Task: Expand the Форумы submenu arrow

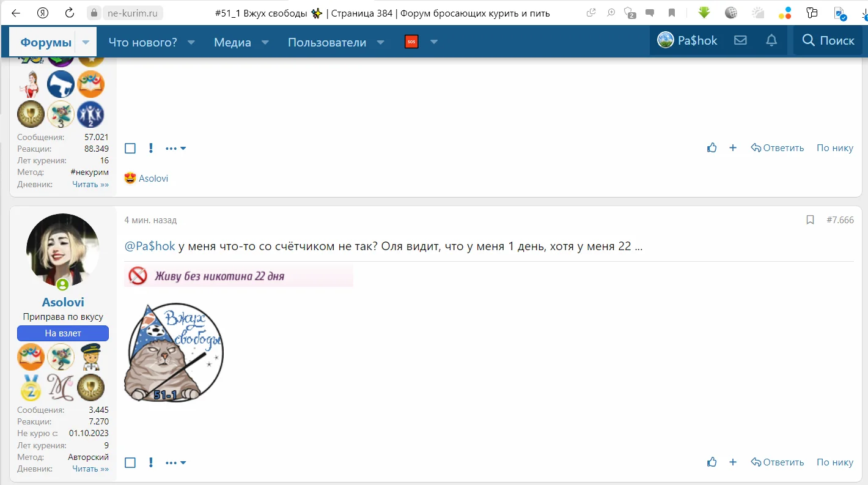Action: [x=86, y=42]
